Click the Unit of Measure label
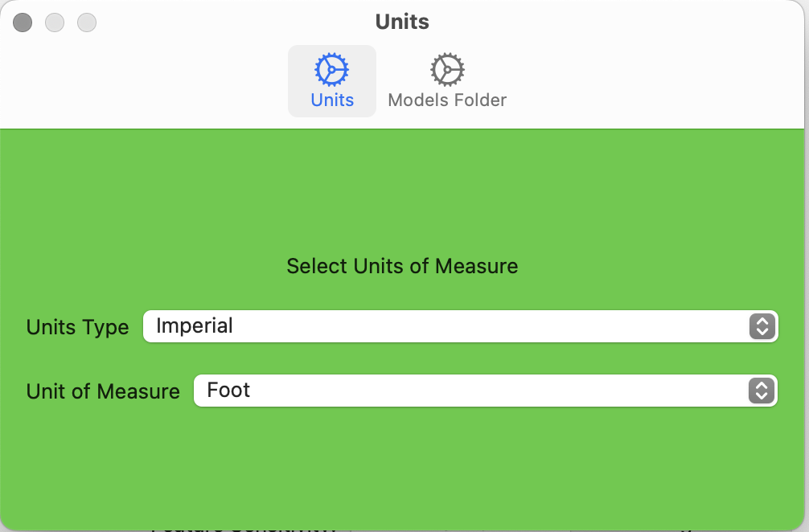809x532 pixels. pos(103,392)
